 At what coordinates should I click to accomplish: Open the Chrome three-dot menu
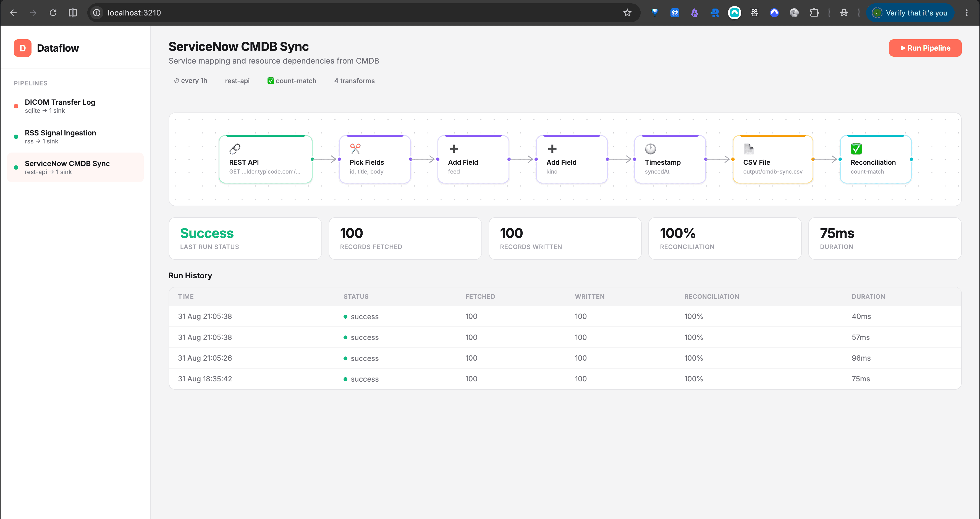[967, 12]
